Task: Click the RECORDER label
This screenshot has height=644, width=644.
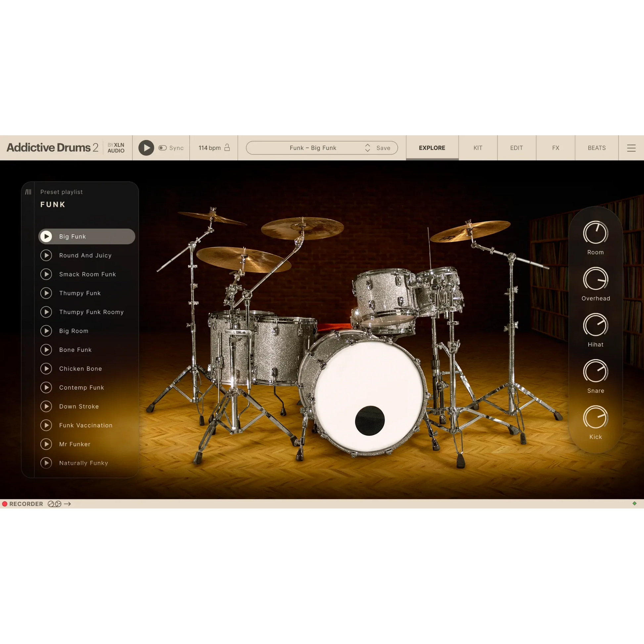Action: click(26, 504)
